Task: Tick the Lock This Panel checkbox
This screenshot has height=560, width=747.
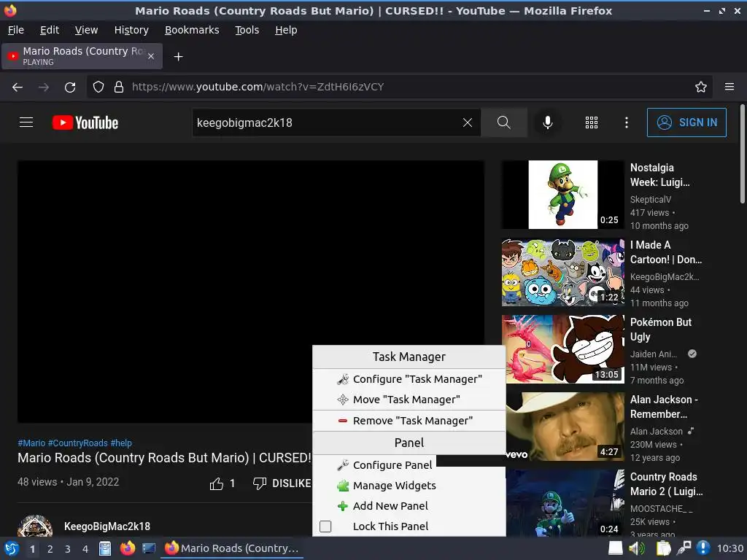Action: [x=325, y=526]
